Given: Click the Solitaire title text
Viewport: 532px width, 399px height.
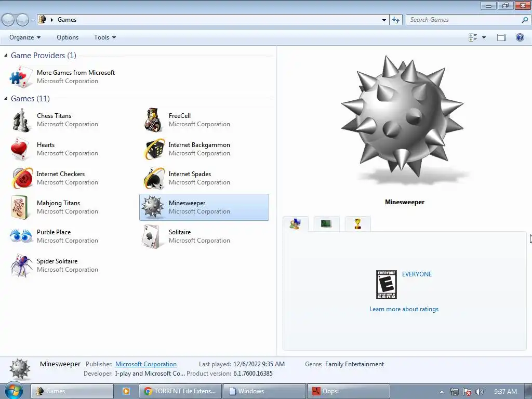Looking at the screenshot, I should pos(180,232).
